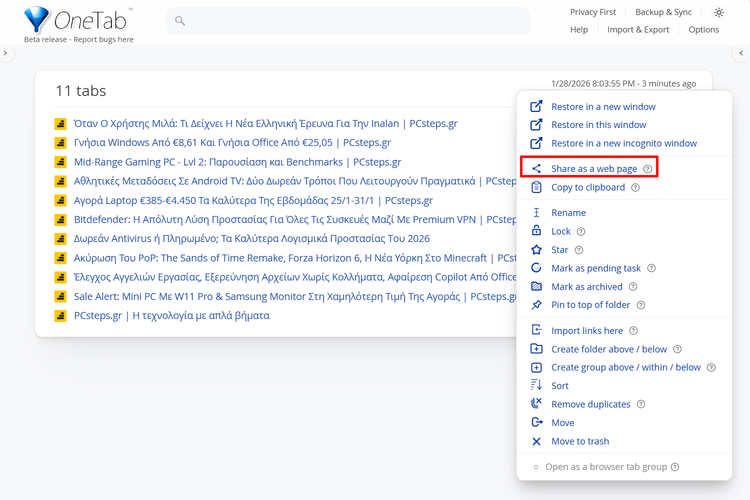Click the Pin to top of folder icon
This screenshot has height=500, width=750.
click(536, 305)
